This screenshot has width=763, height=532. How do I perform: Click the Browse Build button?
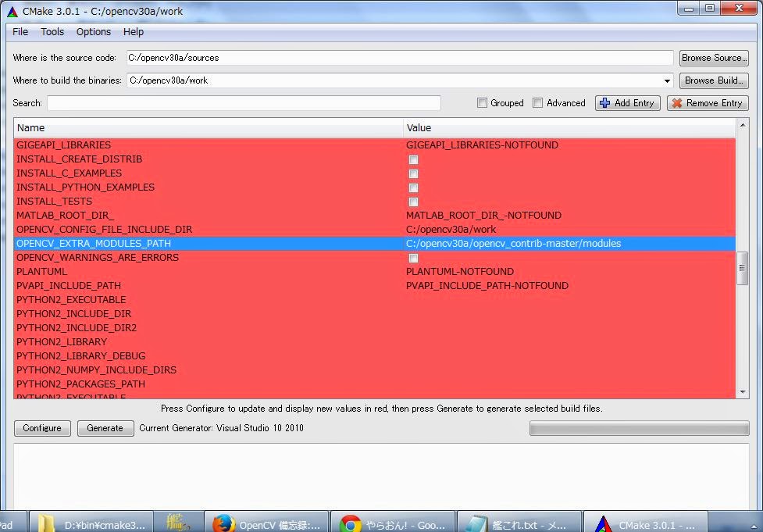pyautogui.click(x=714, y=80)
